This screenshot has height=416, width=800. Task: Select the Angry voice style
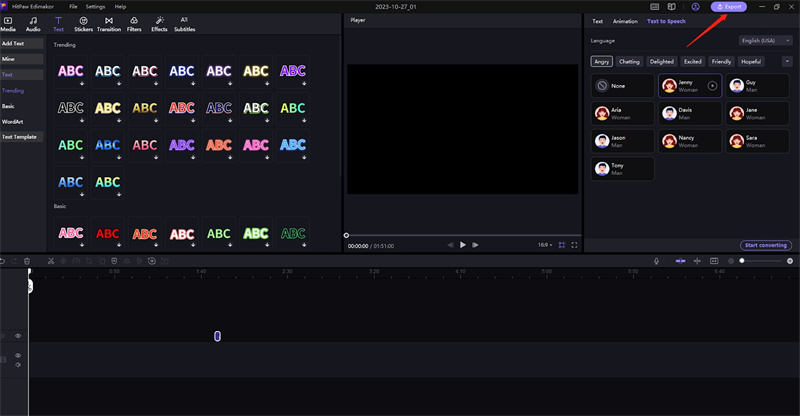602,61
